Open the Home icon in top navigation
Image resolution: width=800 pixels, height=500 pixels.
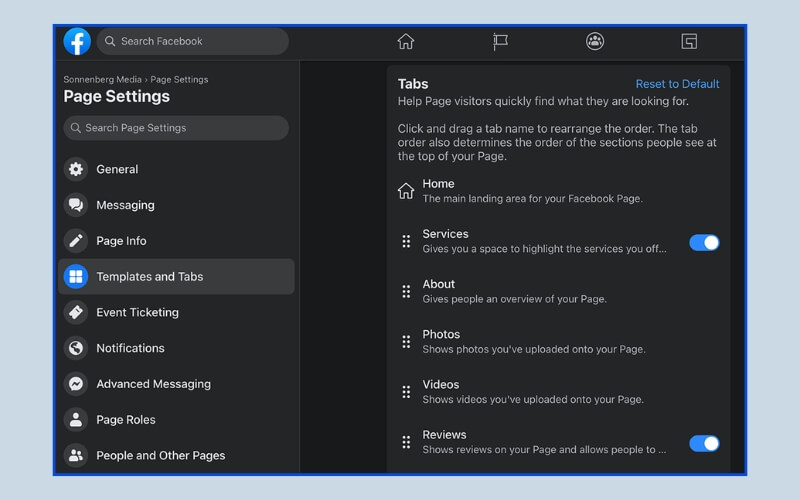point(405,41)
